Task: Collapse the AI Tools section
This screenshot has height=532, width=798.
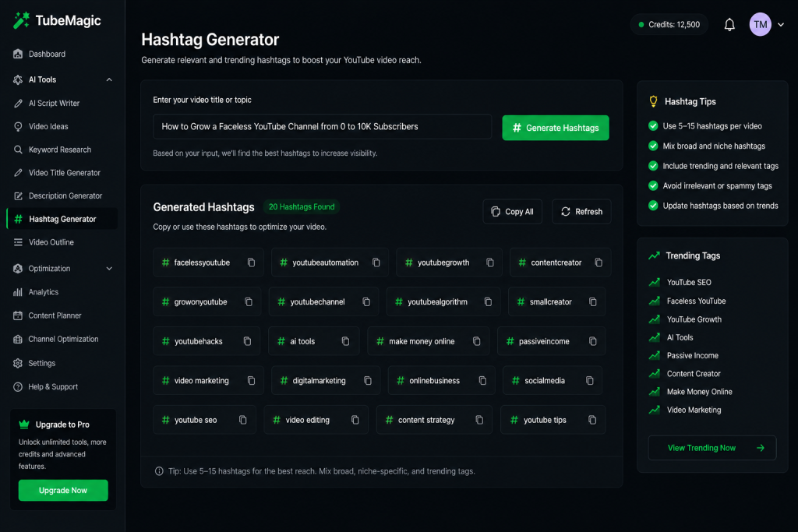Action: tap(109, 79)
